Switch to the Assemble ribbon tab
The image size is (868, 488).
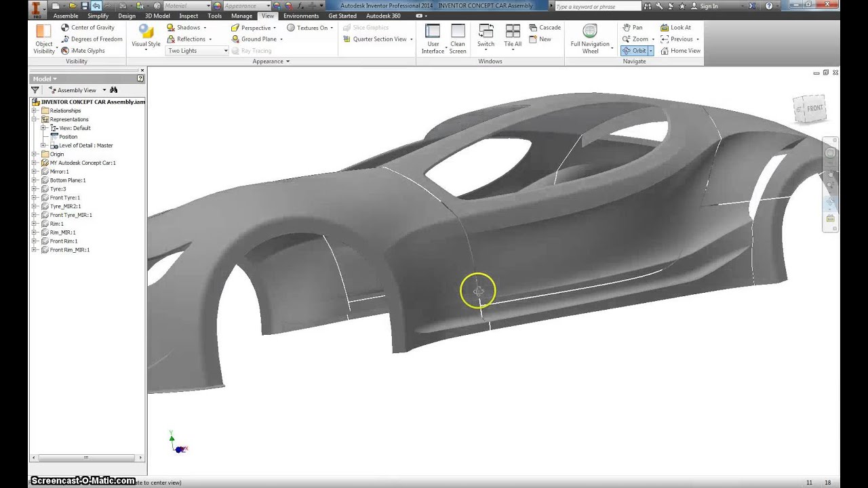[65, 16]
